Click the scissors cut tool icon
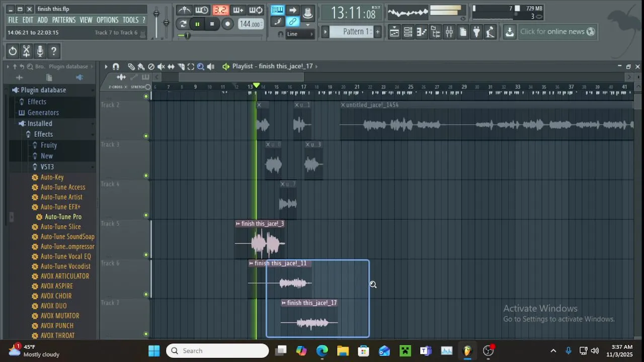 [26, 51]
